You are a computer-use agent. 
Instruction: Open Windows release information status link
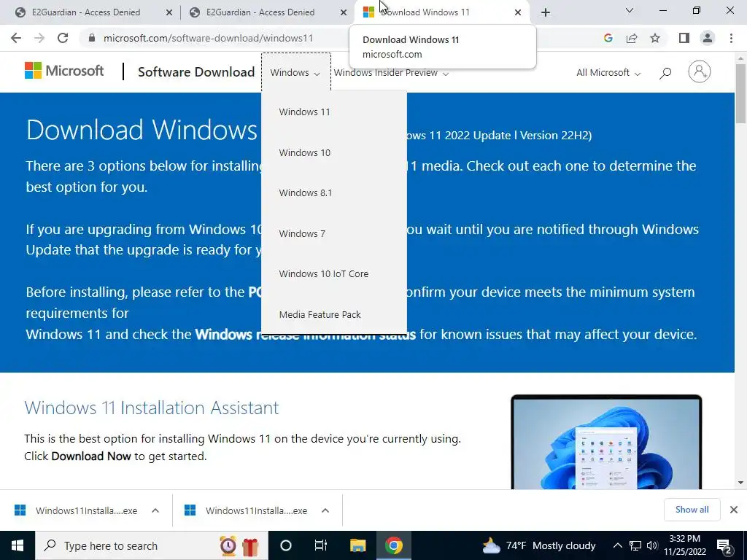306,334
